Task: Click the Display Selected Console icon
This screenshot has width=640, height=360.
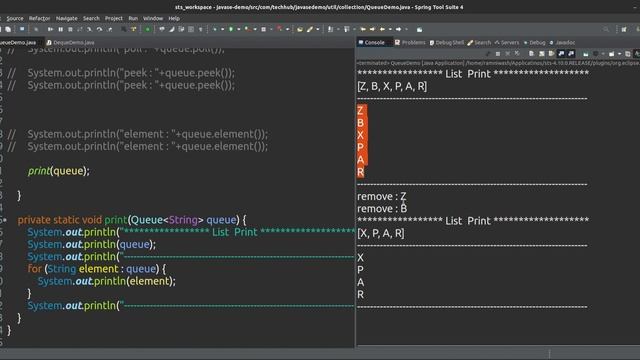Action: (596, 54)
